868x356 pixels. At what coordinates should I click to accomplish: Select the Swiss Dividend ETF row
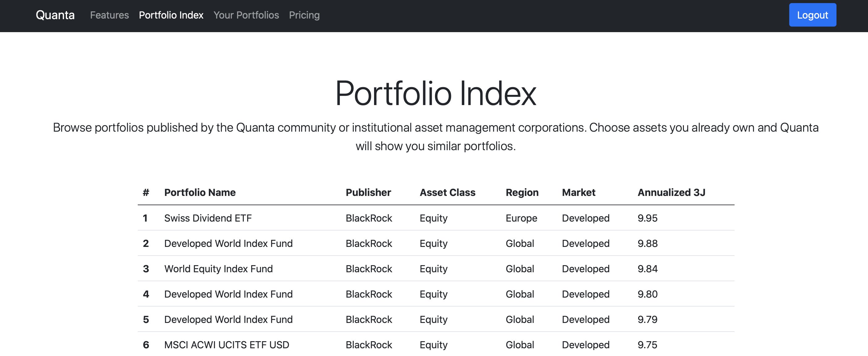208,218
